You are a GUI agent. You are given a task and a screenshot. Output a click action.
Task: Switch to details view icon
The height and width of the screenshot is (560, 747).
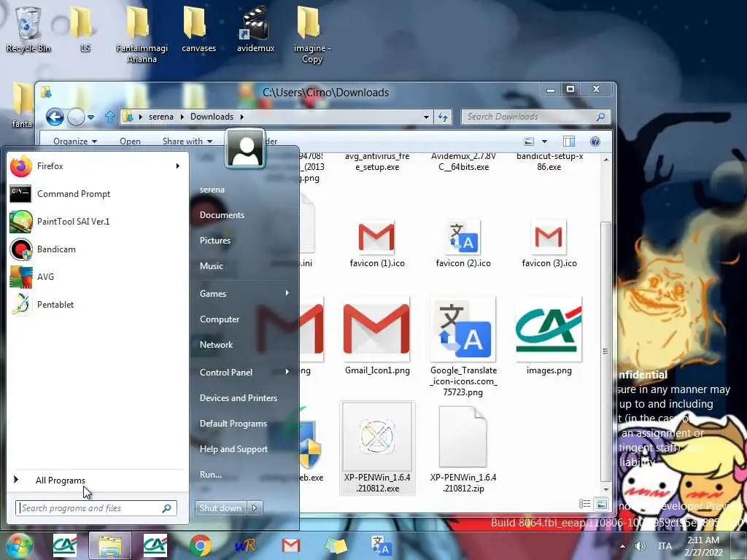click(x=584, y=503)
